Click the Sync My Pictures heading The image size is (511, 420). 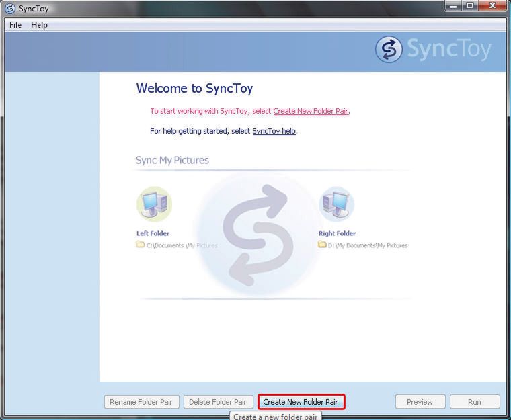click(x=172, y=161)
